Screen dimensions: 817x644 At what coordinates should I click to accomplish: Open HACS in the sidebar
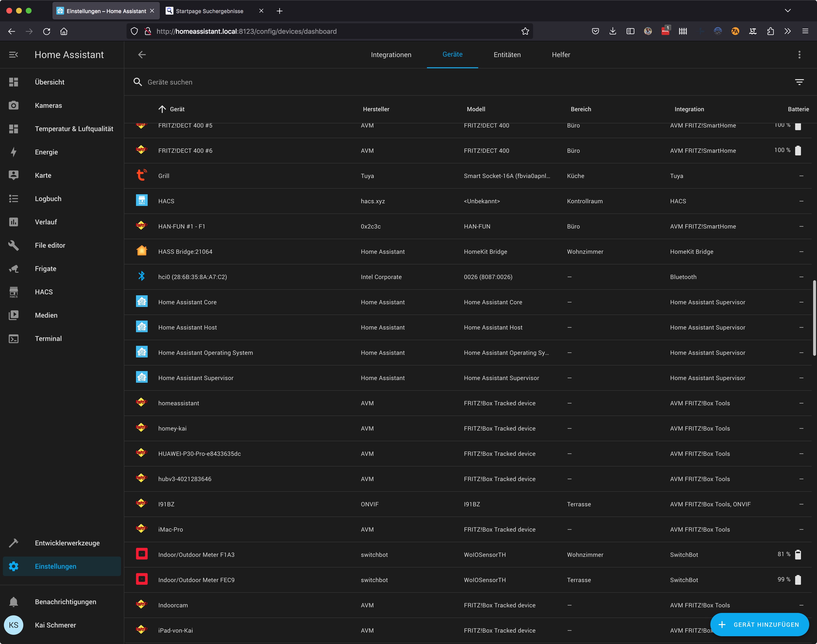44,292
